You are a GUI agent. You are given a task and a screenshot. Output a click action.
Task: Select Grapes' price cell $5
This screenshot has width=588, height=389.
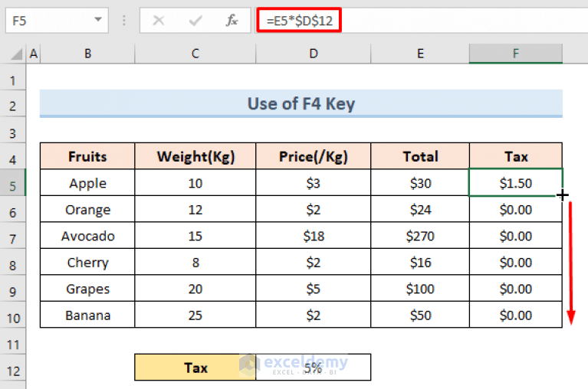click(x=313, y=289)
